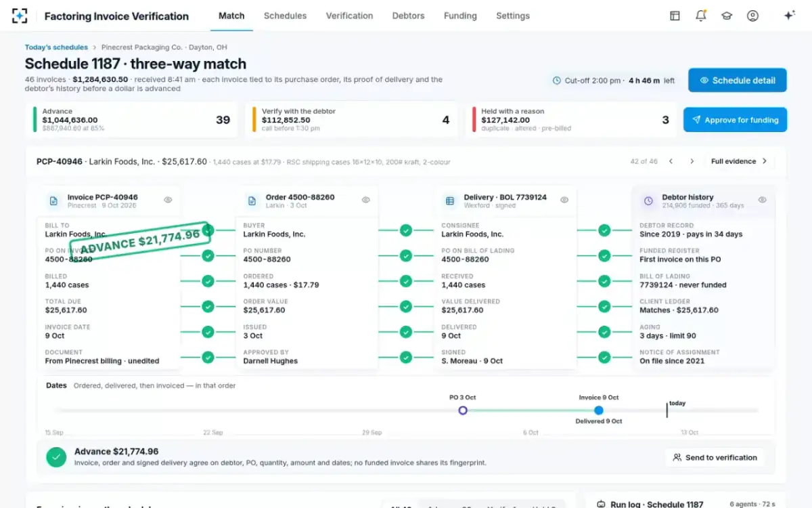Viewport: 812px width, 508px height.
Task: Click the 'On file since 2021' value
Action: click(672, 361)
